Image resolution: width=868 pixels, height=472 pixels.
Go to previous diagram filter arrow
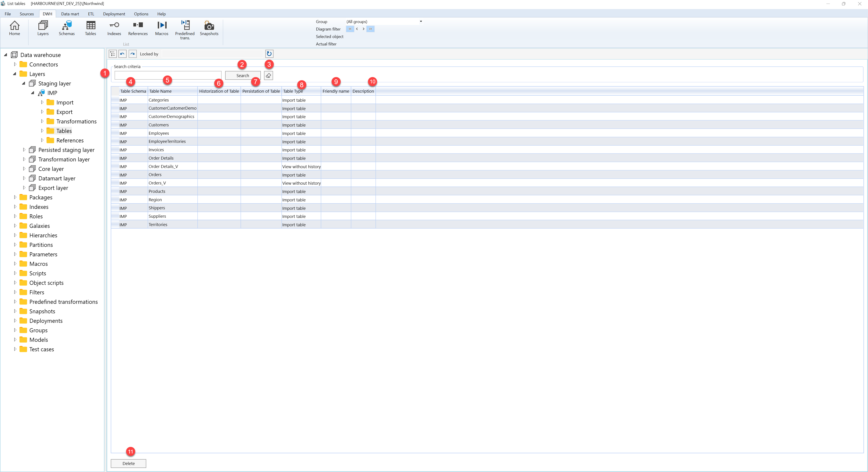coord(357,29)
